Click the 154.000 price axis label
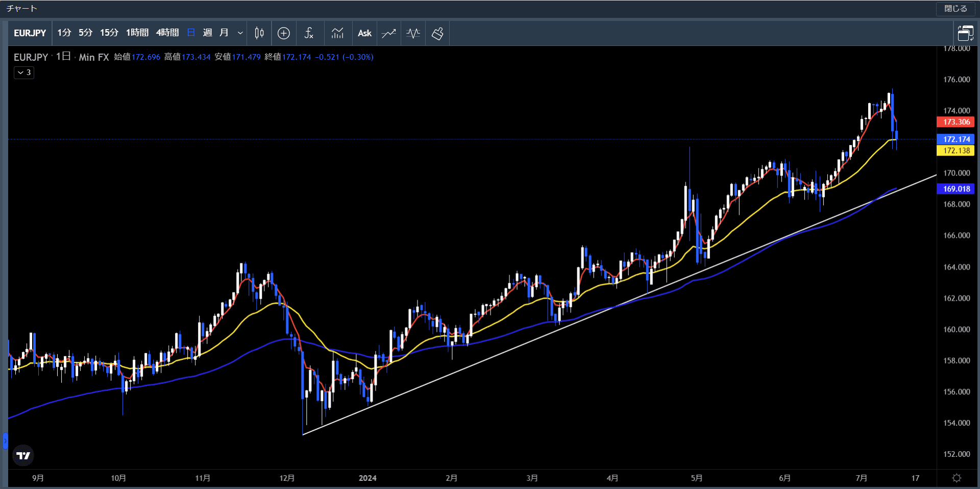Image resolution: width=980 pixels, height=489 pixels. pos(957,423)
